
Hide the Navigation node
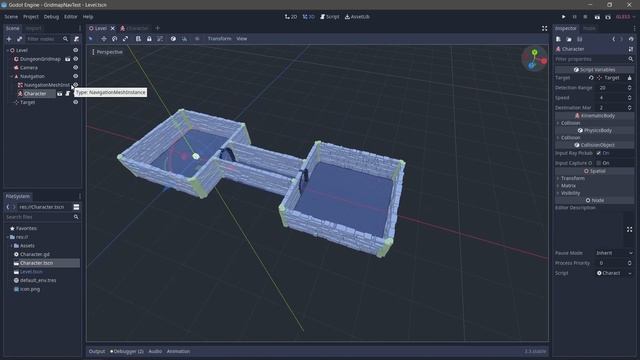[x=76, y=76]
